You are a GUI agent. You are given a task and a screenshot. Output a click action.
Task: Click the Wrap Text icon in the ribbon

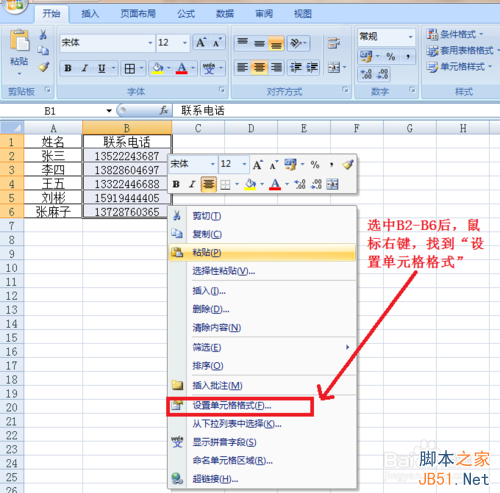(334, 43)
